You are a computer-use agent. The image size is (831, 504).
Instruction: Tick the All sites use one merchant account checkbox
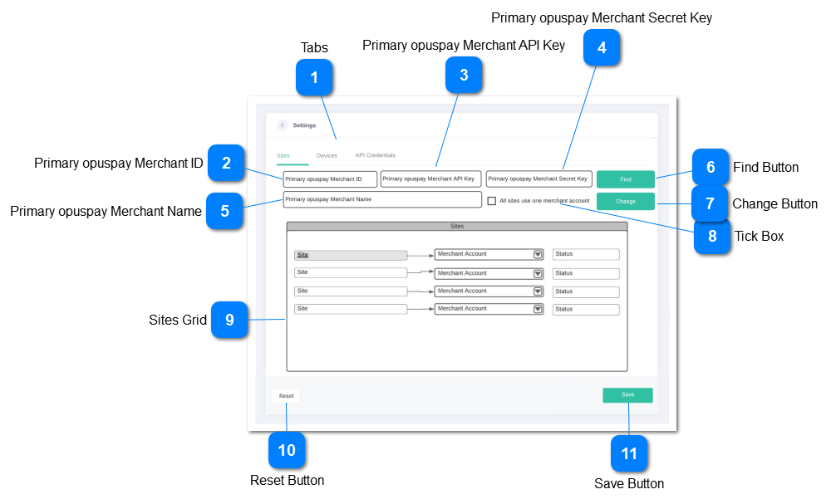(492, 201)
